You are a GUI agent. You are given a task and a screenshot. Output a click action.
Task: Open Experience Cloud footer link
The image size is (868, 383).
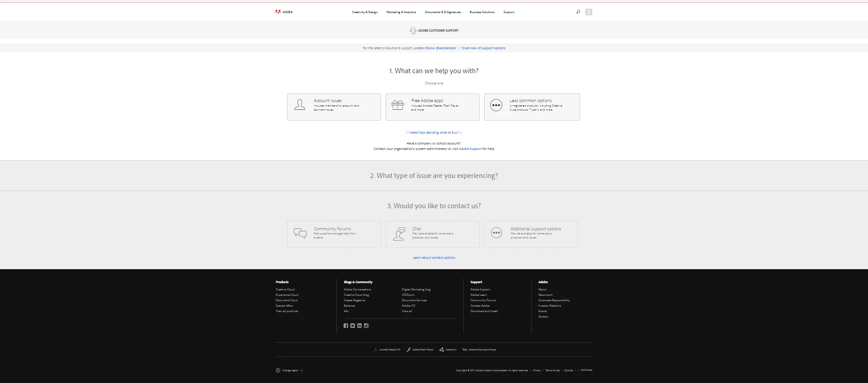pyautogui.click(x=287, y=295)
